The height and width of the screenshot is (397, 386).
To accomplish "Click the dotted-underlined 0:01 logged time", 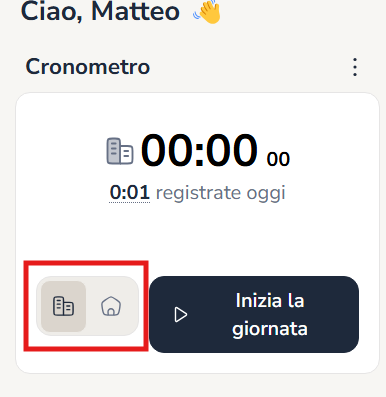I will (130, 193).
